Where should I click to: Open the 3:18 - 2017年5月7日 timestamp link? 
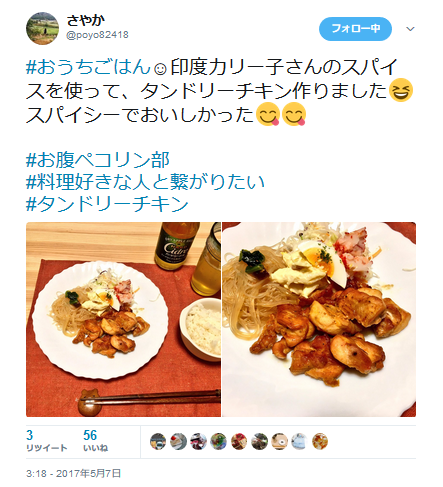point(73,473)
